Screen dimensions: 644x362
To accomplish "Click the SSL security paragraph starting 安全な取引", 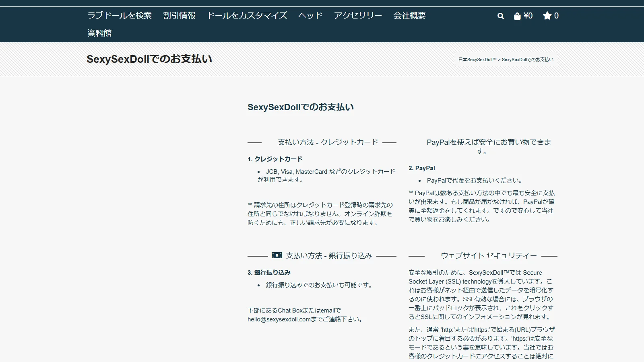I will 481,295.
